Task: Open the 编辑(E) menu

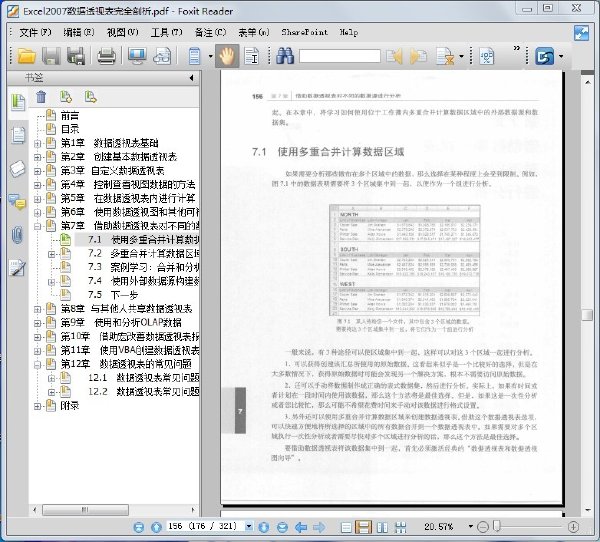Action: (x=79, y=33)
